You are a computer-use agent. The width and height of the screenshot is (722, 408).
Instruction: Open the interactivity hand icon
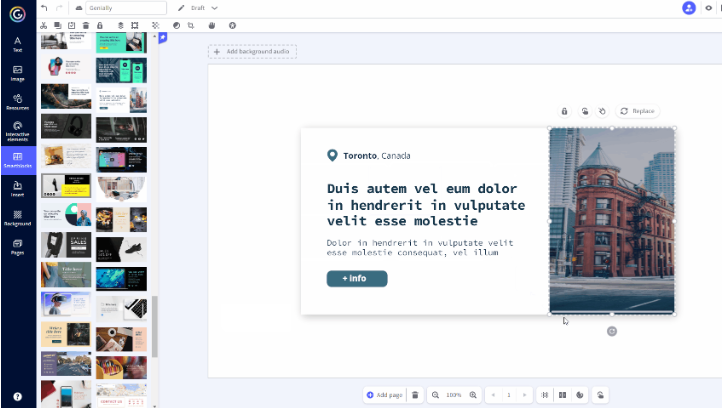point(212,25)
